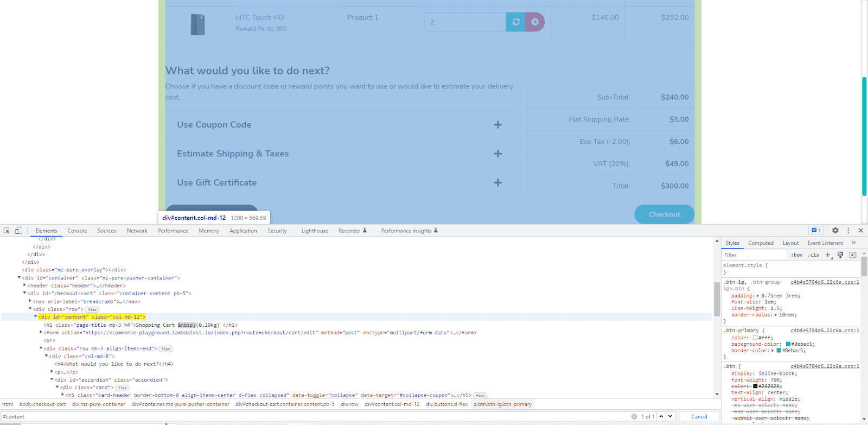Expand the Use Gift Certificate section

(x=340, y=183)
